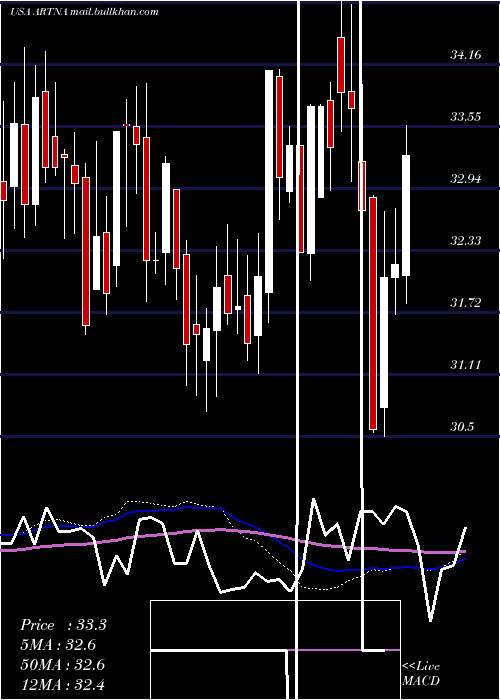Click the 31.11 price axis label
The width and height of the screenshot is (500, 700).
(466, 366)
